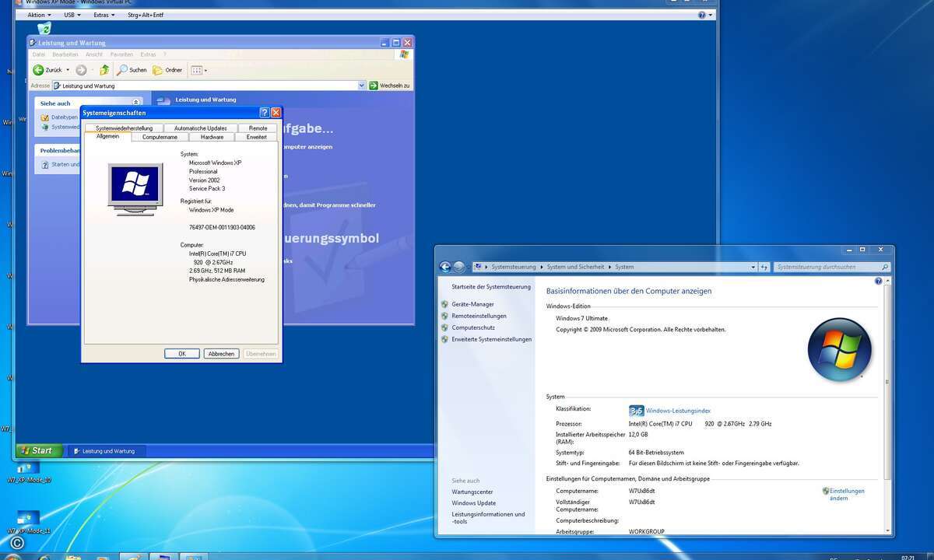Go up one folder level icon
Screen dimensions: 934x560
(104, 70)
